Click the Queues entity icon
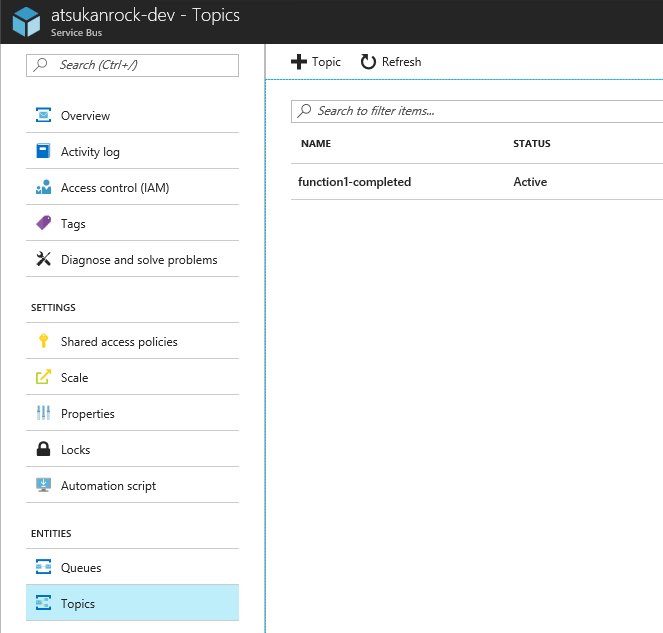This screenshot has width=663, height=633. pos(43,567)
